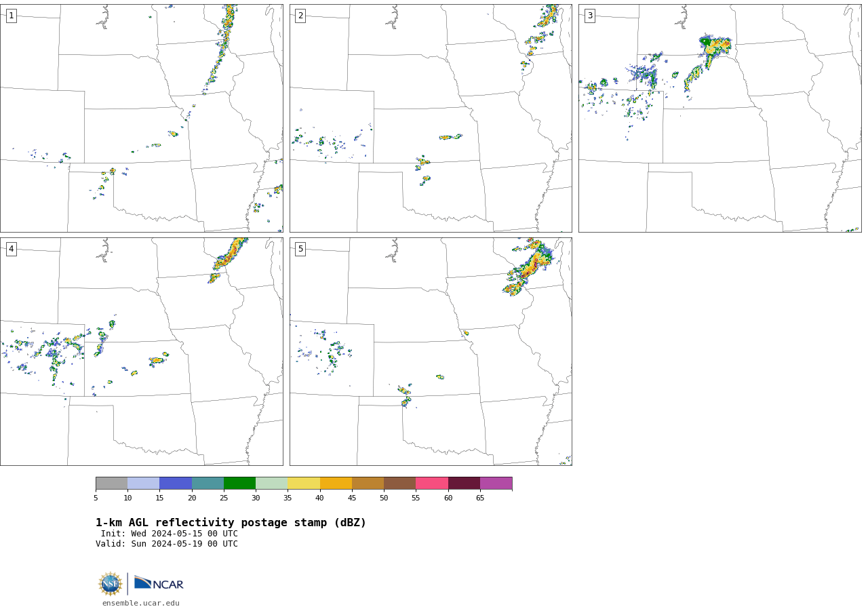The height and width of the screenshot is (611, 868).
Task: Click the panel number label '1'
Action: click(x=11, y=16)
